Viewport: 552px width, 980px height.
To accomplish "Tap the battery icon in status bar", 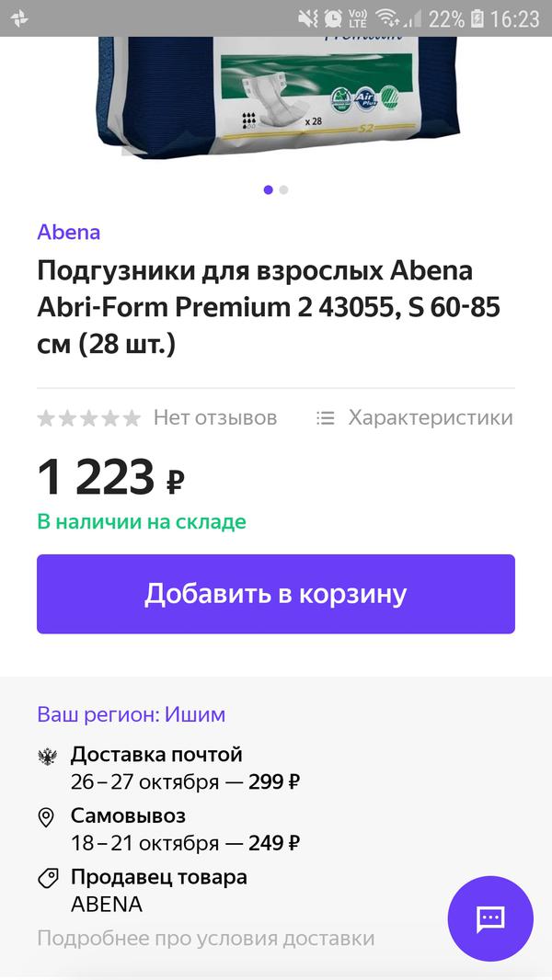I will [477, 18].
